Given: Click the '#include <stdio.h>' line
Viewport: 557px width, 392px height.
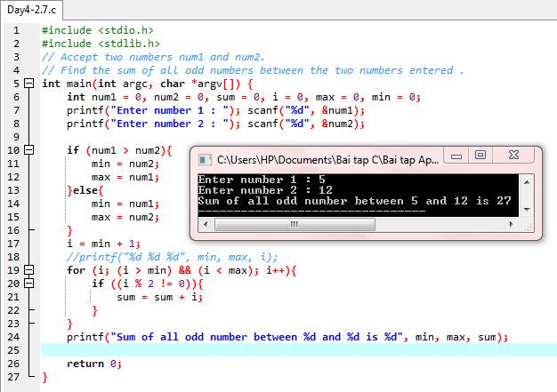Looking at the screenshot, I should point(98,30).
